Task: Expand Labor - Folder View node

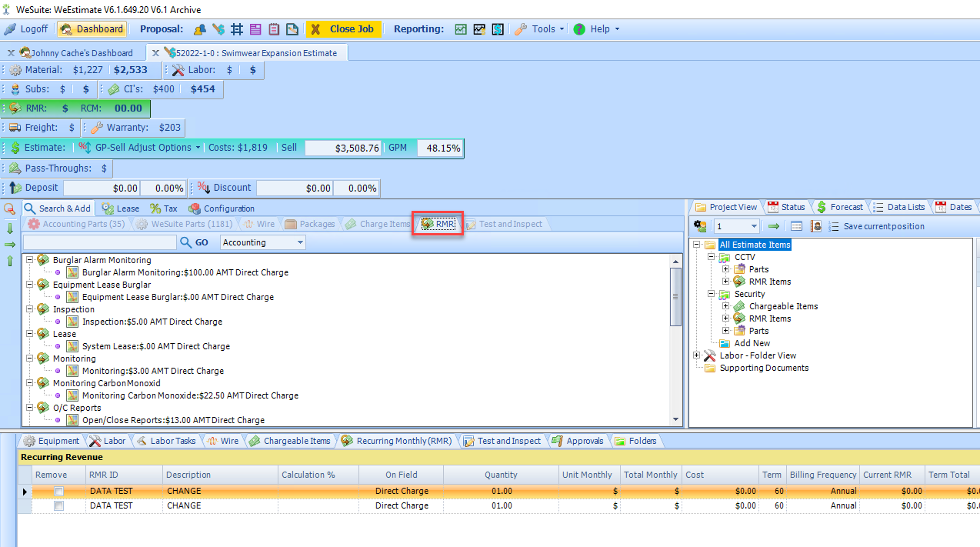Action: pyautogui.click(x=697, y=355)
